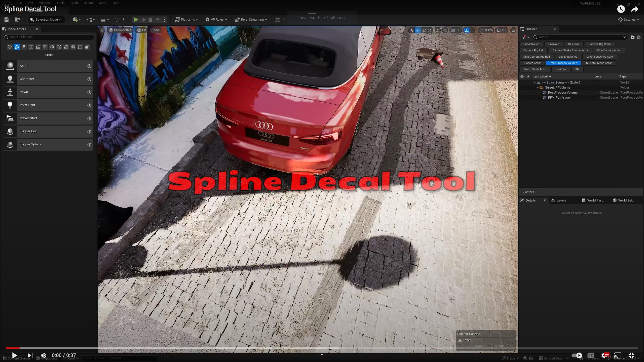Toggle grid snapping in viewport

[x=453, y=30]
